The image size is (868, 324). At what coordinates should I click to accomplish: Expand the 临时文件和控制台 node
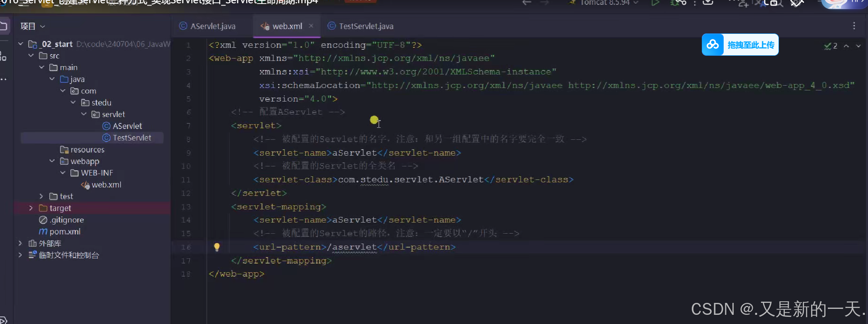[20, 255]
